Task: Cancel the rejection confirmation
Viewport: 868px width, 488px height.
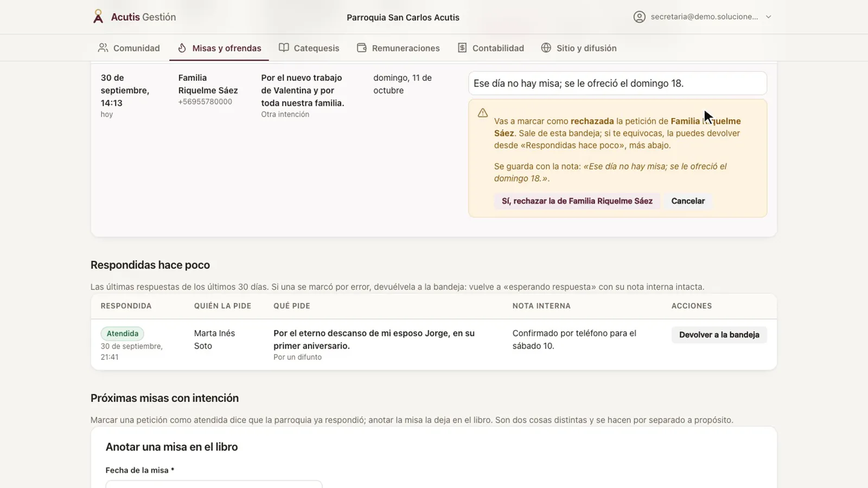Action: point(688,201)
